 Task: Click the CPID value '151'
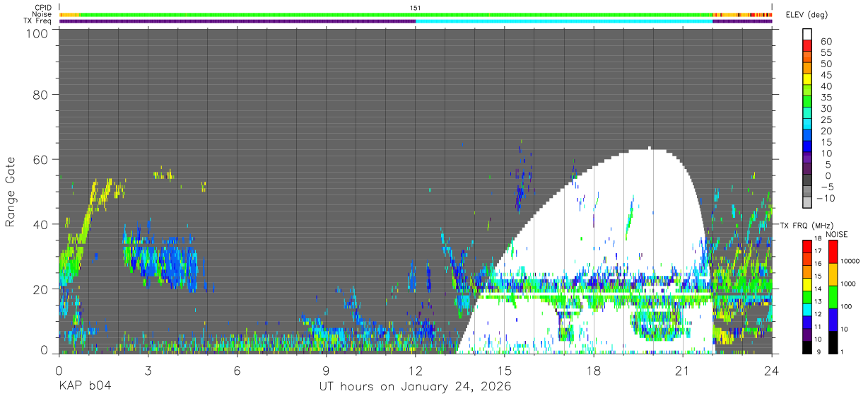point(416,7)
